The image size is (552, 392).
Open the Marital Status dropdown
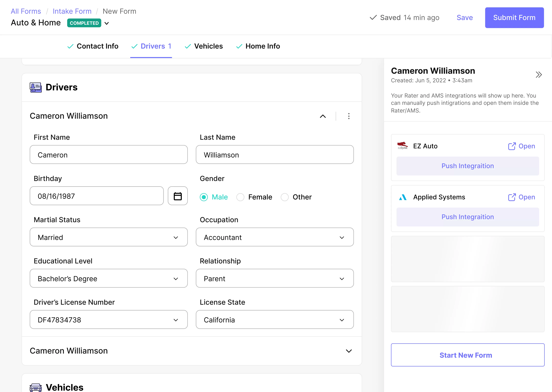tap(109, 237)
